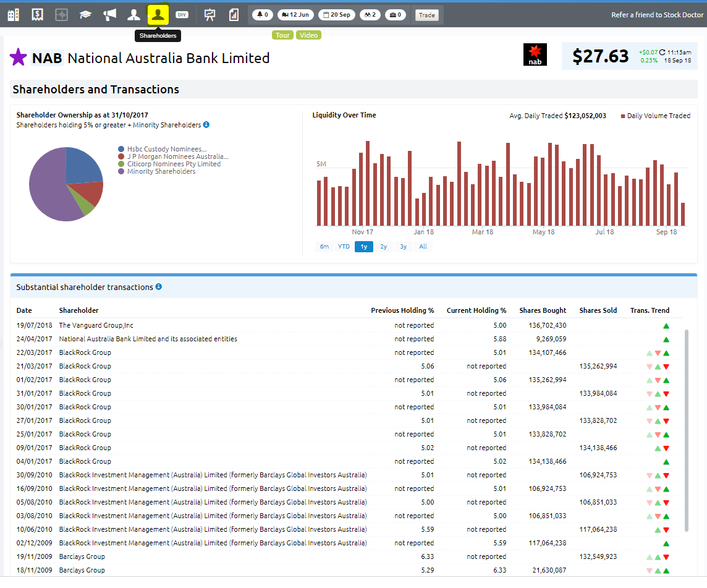Click green trend arrow in 02/12/2009 row
Viewport: 707px width, 588px height.
[666, 543]
